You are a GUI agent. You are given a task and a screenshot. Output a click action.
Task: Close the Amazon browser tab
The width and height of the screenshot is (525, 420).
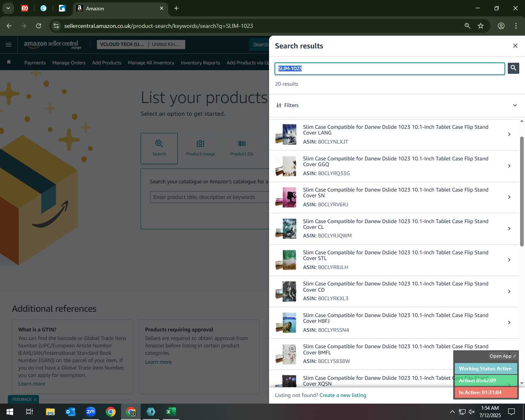click(x=162, y=8)
